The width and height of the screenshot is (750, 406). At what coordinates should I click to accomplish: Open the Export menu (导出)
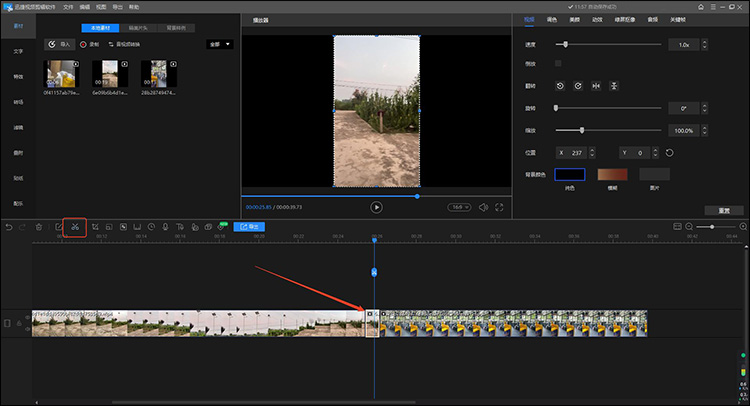coord(117,7)
